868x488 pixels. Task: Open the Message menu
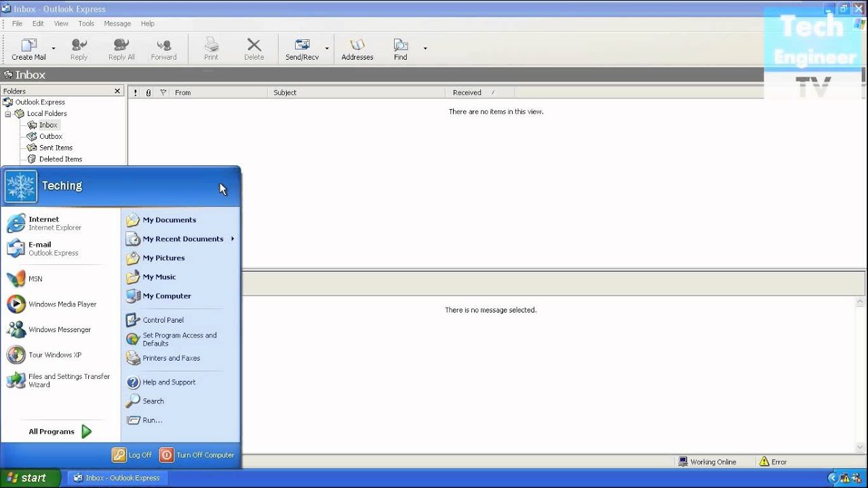[117, 24]
